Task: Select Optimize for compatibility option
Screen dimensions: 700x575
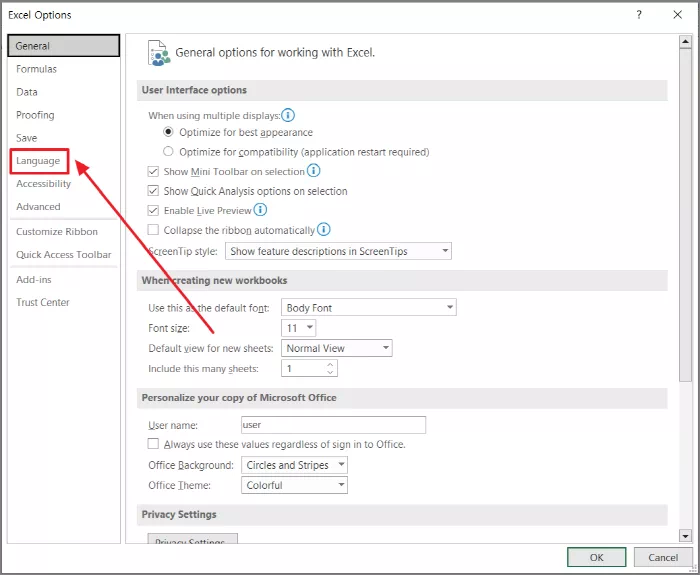Action: point(168,152)
